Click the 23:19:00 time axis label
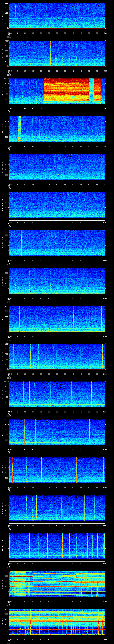Image resolution: width=114 pixels, height=644 pixels. pyautogui.click(x=9, y=601)
